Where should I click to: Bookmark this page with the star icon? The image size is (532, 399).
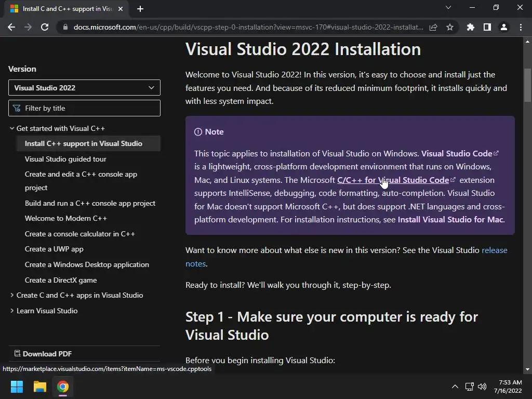(450, 27)
